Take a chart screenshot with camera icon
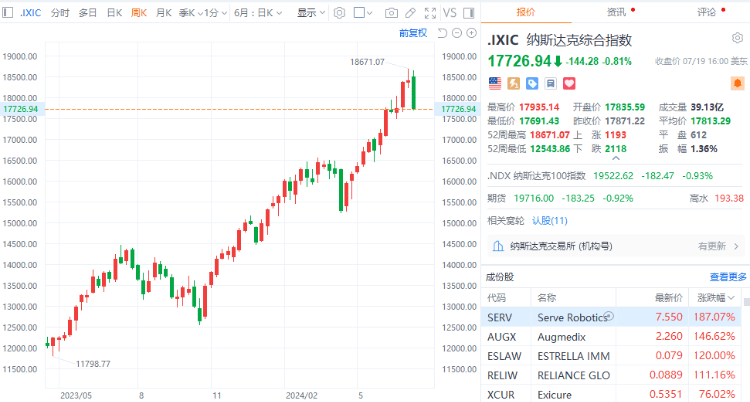The height and width of the screenshot is (402, 750). [391, 13]
